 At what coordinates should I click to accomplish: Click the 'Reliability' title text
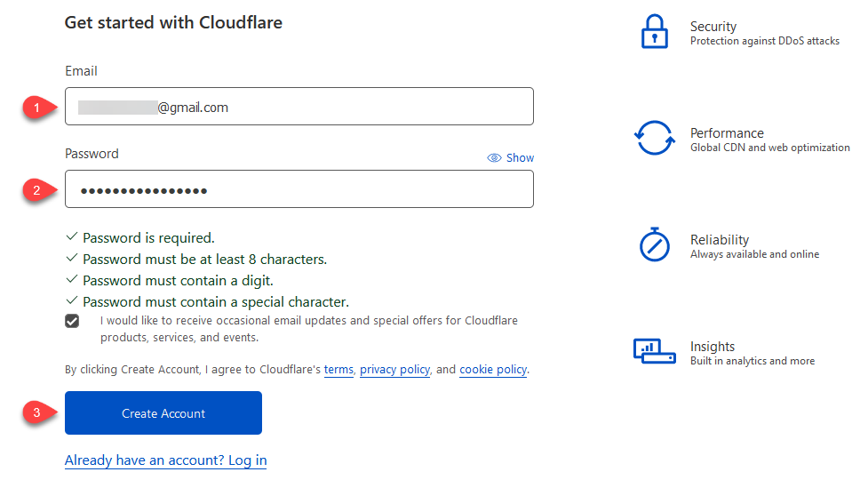(x=719, y=240)
